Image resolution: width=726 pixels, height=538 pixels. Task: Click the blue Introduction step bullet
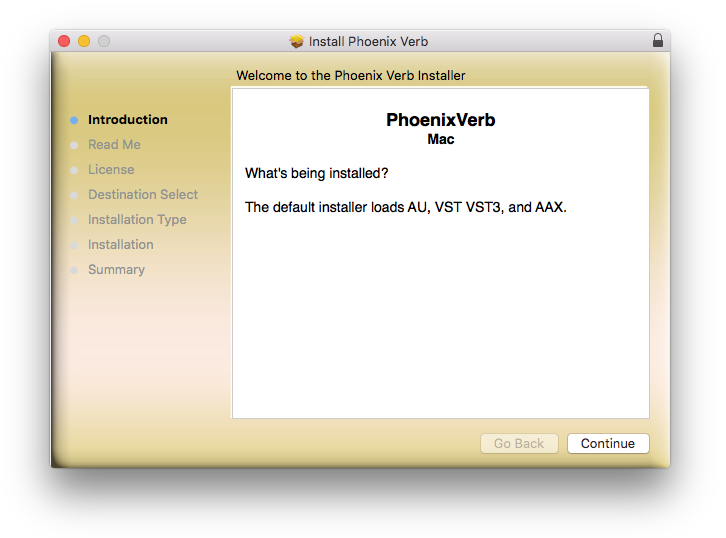74,120
